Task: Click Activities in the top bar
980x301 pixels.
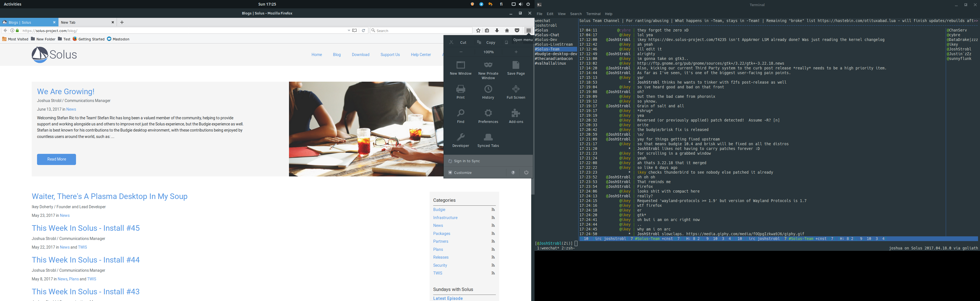Action: pos(13,4)
